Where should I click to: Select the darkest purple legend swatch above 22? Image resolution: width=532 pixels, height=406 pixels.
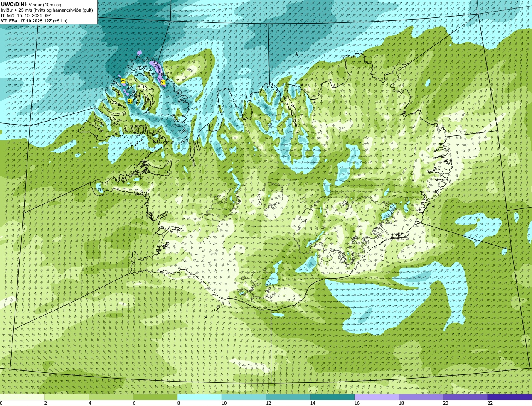tap(510, 397)
